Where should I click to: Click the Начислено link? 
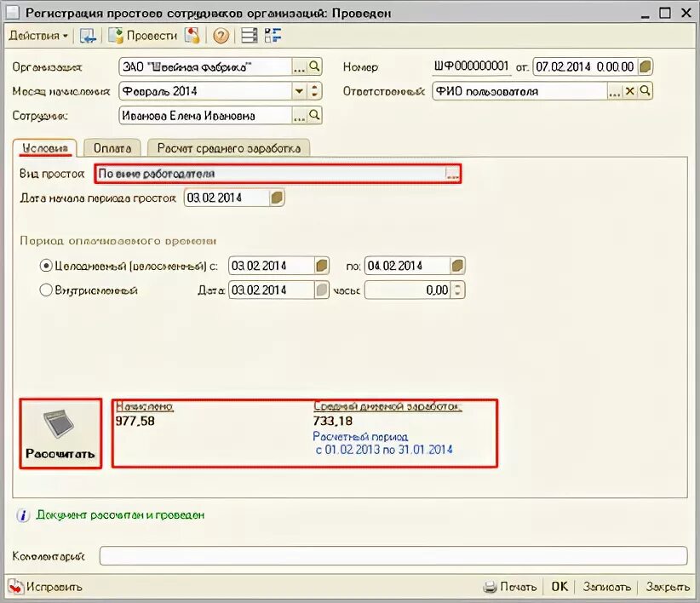pyautogui.click(x=144, y=406)
